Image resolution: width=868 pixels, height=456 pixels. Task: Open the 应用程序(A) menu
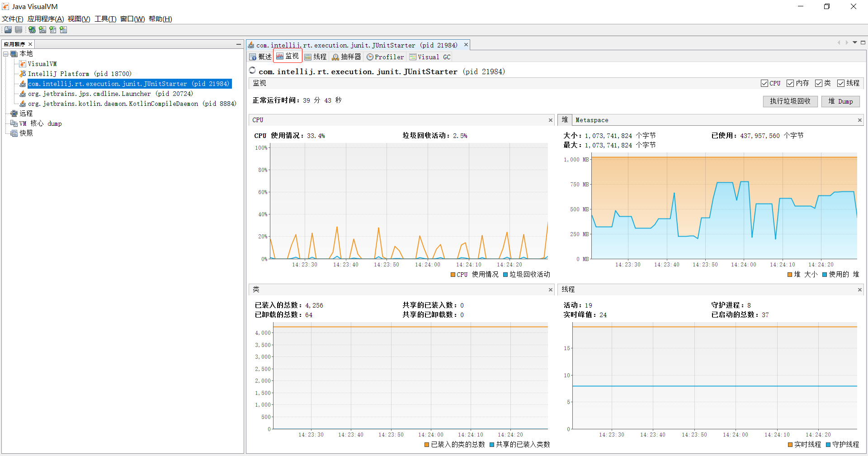[46, 19]
